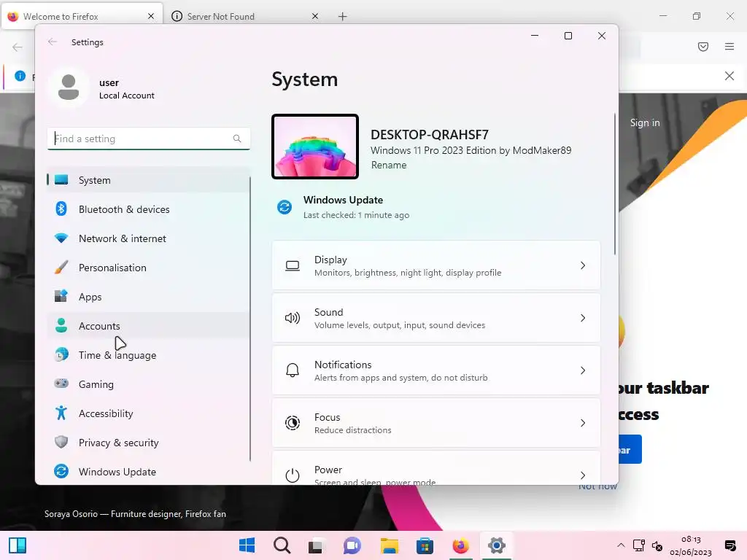Open the Firefox hamburger menu
Viewport: 747px width, 560px height.
729,47
